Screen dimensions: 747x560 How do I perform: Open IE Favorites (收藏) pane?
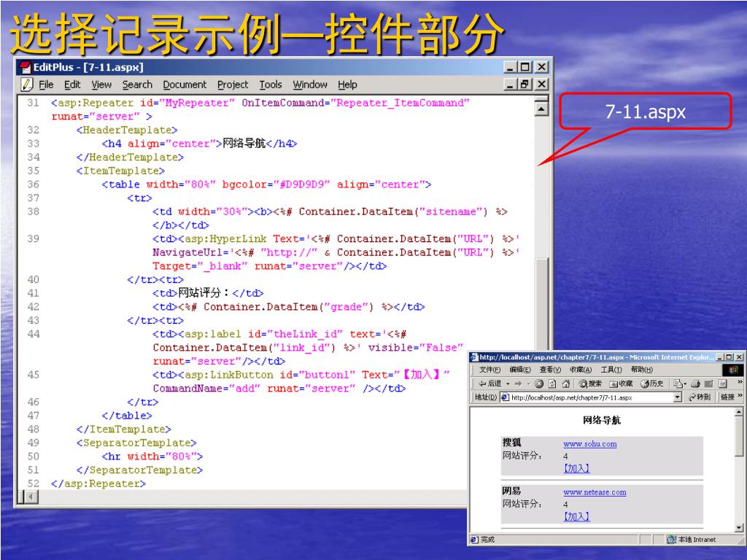(x=621, y=384)
